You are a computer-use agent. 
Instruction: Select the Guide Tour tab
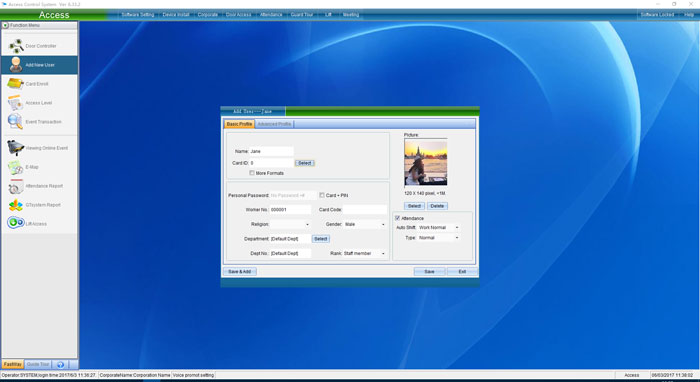(x=38, y=364)
